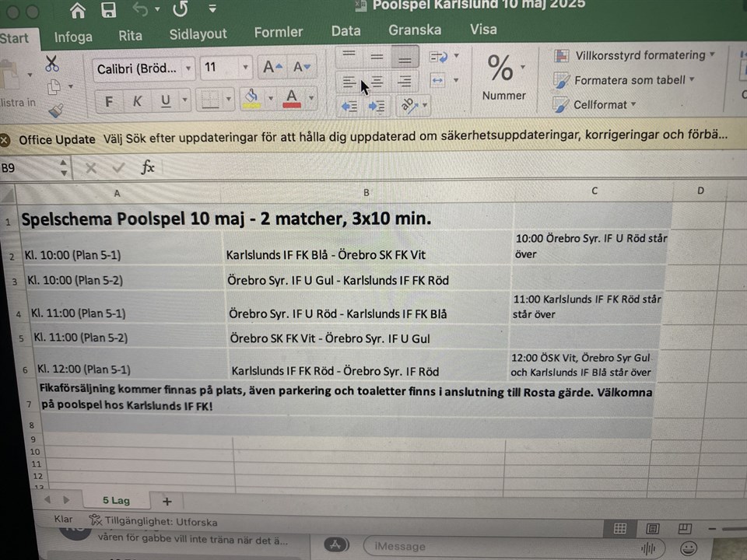
Task: Toggle Italic formatting with the K button
Action: coord(137,101)
